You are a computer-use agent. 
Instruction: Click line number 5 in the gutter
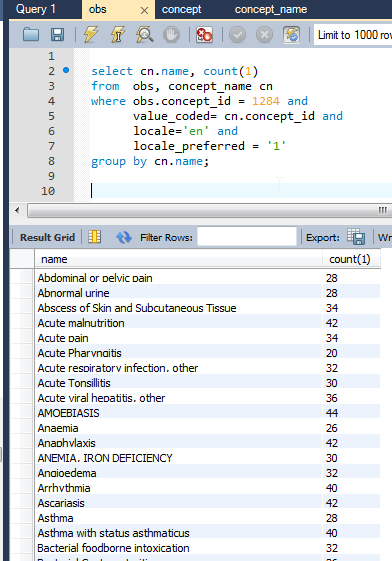(x=52, y=116)
